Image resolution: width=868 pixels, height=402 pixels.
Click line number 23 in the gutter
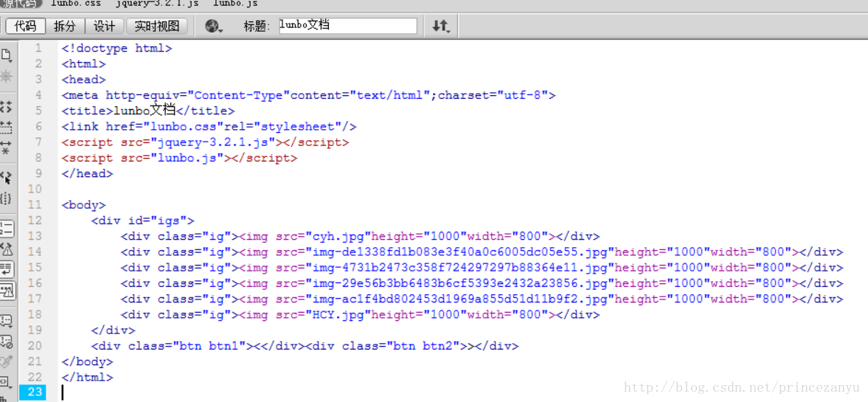pyautogui.click(x=35, y=392)
